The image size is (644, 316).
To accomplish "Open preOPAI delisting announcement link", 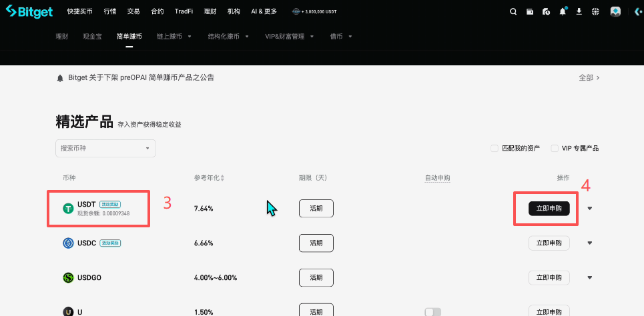I will [141, 77].
